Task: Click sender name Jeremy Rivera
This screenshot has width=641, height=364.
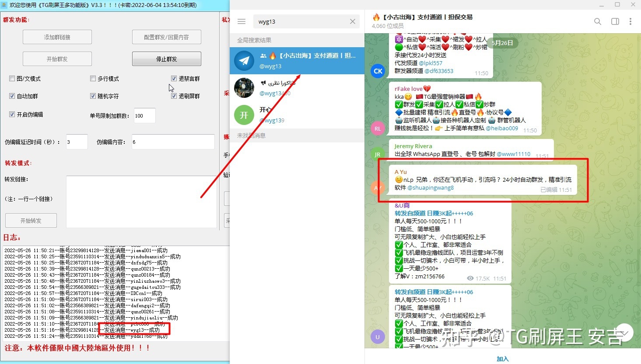Action: [413, 146]
